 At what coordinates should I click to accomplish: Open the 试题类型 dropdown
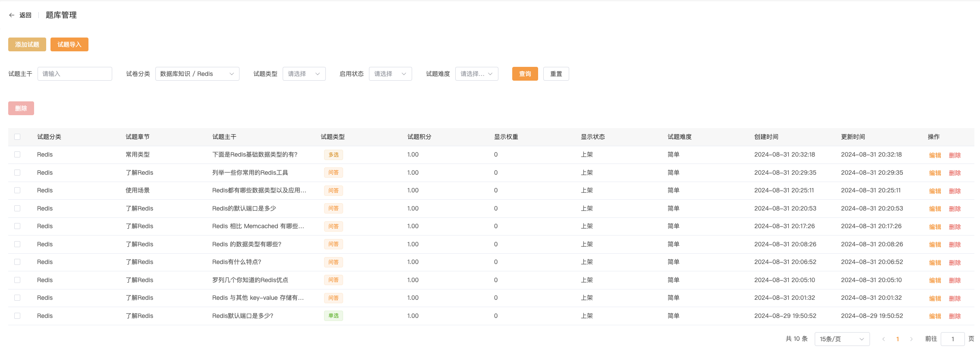[304, 74]
